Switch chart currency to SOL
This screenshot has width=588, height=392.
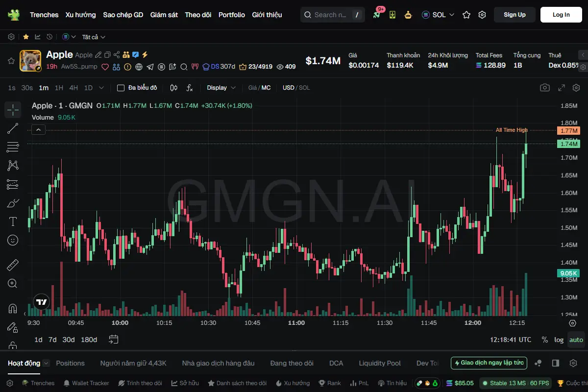pos(304,88)
